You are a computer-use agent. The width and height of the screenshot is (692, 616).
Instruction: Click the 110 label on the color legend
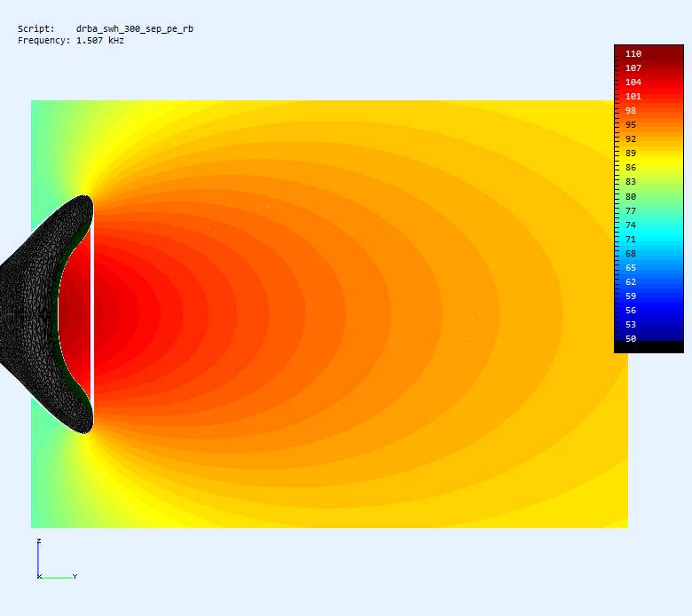[x=633, y=54]
